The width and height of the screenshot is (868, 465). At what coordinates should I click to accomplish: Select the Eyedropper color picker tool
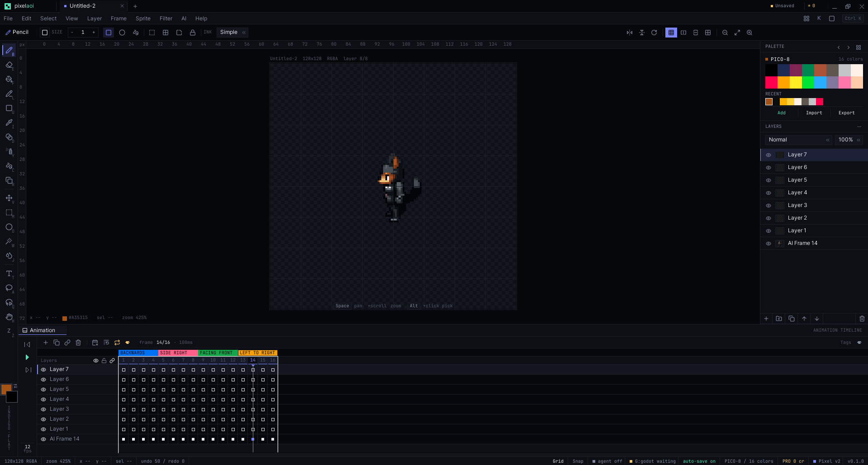coord(9,123)
